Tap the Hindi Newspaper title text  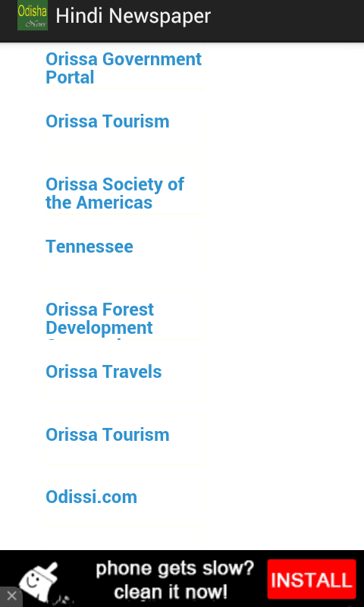(133, 16)
